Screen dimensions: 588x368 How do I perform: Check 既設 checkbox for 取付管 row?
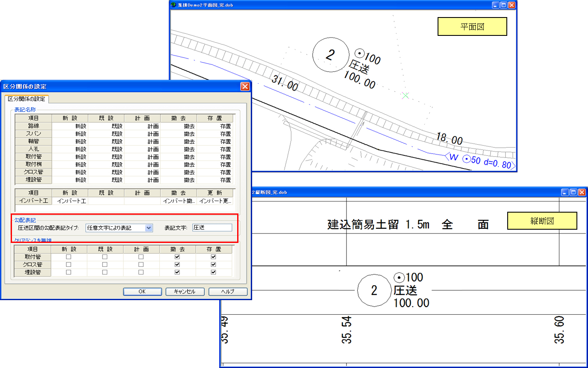(x=105, y=257)
